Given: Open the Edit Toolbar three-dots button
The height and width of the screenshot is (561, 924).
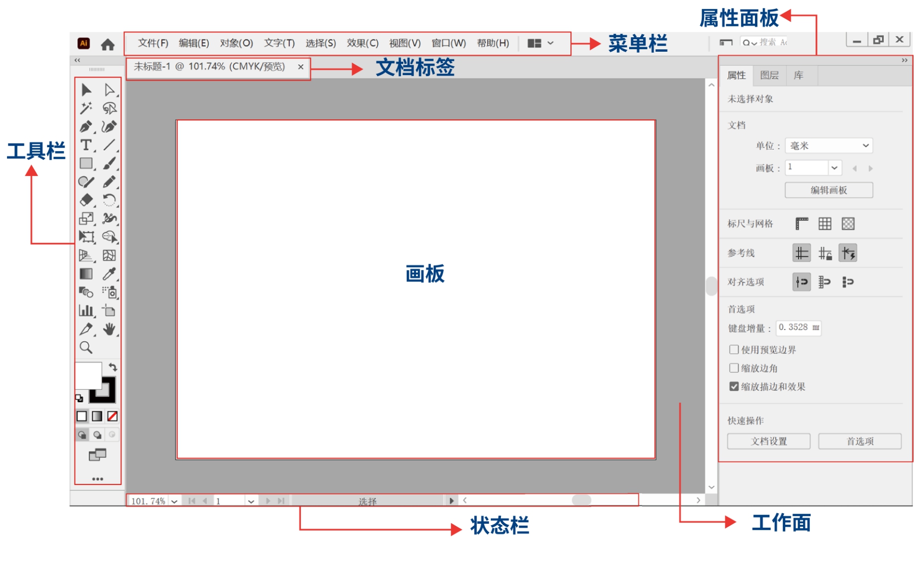Looking at the screenshot, I should click(x=97, y=479).
